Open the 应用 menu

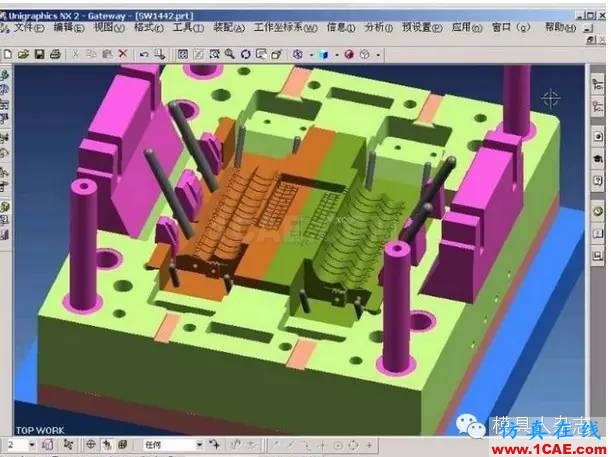coord(467,28)
